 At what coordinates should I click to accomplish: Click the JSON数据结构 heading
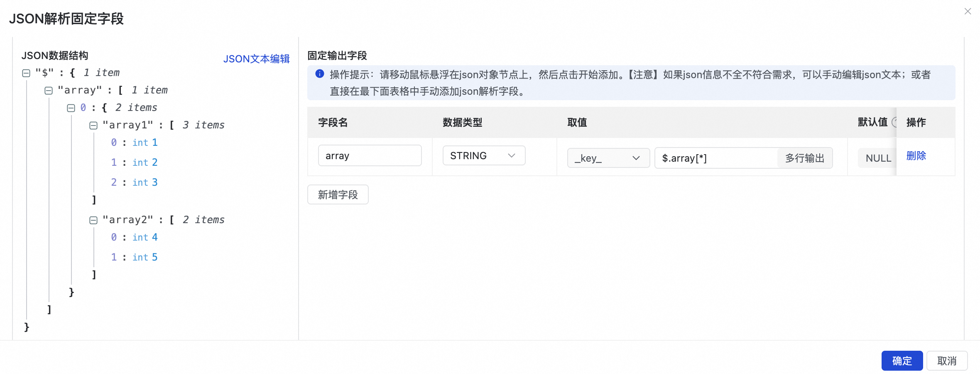55,56
